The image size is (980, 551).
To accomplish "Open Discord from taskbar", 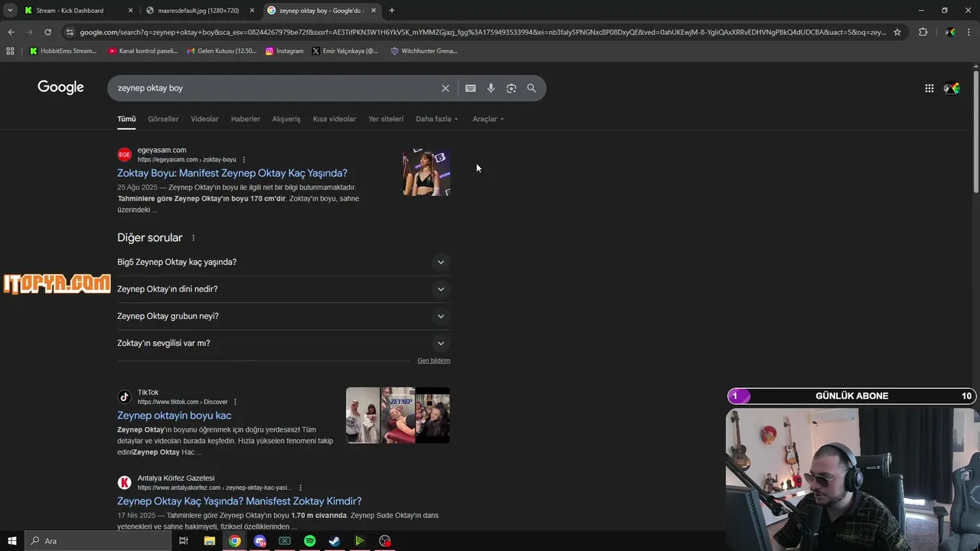I will (260, 541).
